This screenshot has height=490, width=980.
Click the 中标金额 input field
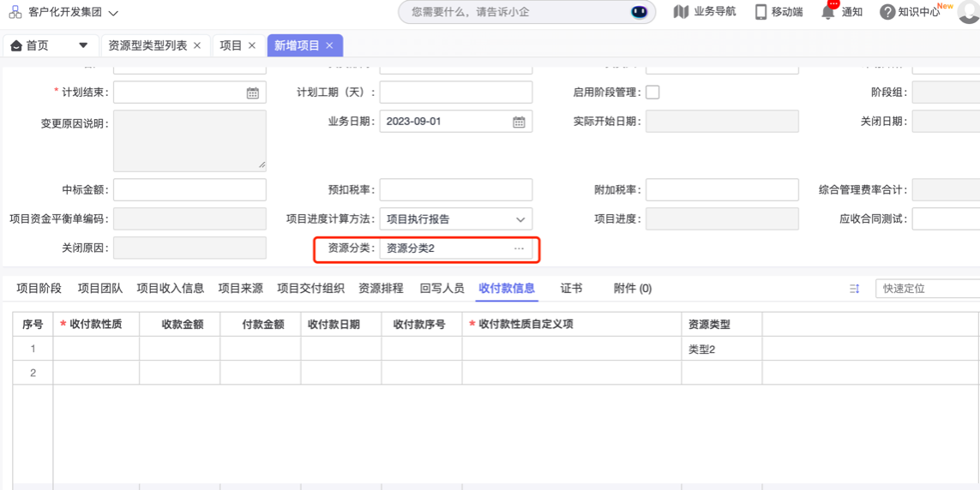point(189,189)
